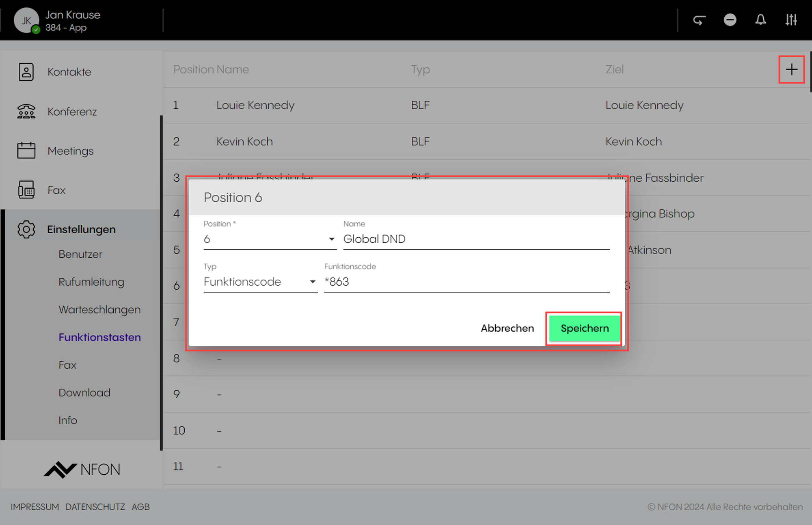The height and width of the screenshot is (525, 812).
Task: Click the Konferenz phone icon
Action: pyautogui.click(x=26, y=111)
